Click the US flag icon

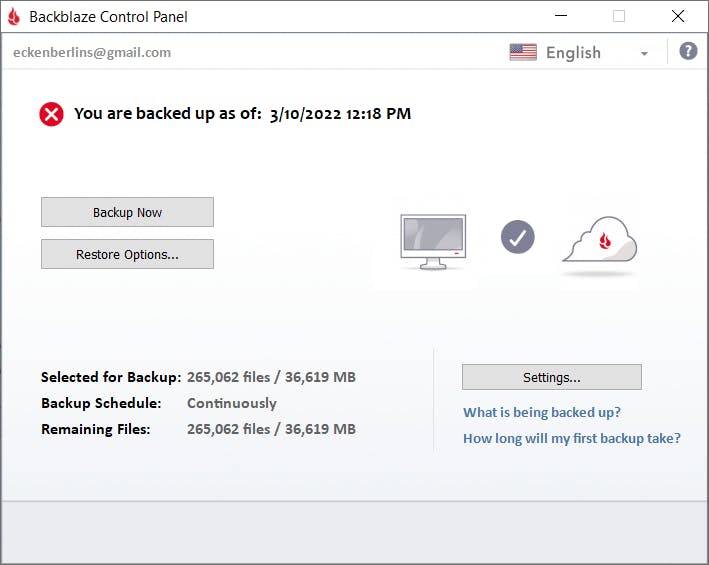pyautogui.click(x=523, y=52)
